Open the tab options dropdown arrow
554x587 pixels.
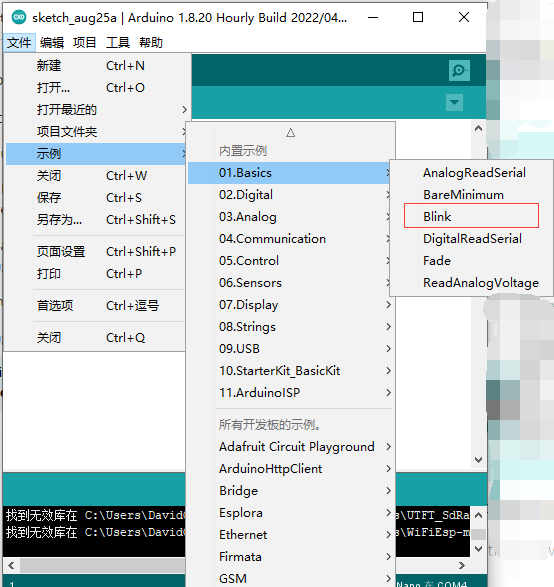tap(454, 102)
